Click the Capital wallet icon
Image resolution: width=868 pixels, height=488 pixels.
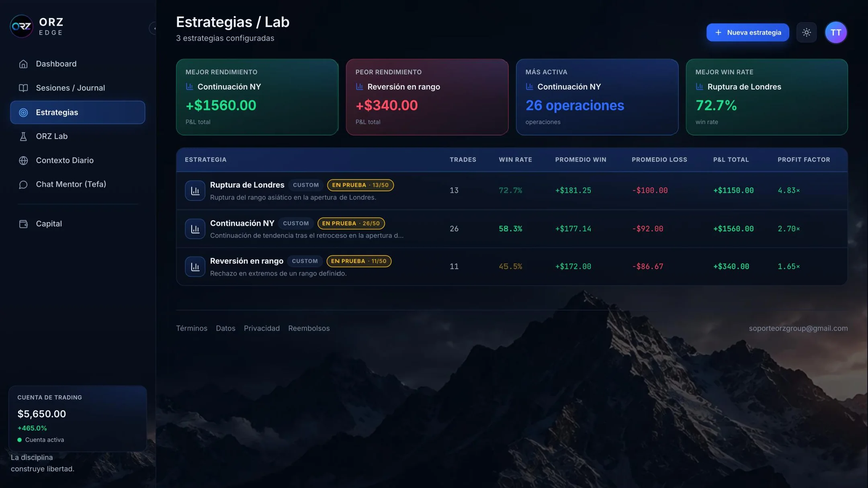pyautogui.click(x=23, y=224)
